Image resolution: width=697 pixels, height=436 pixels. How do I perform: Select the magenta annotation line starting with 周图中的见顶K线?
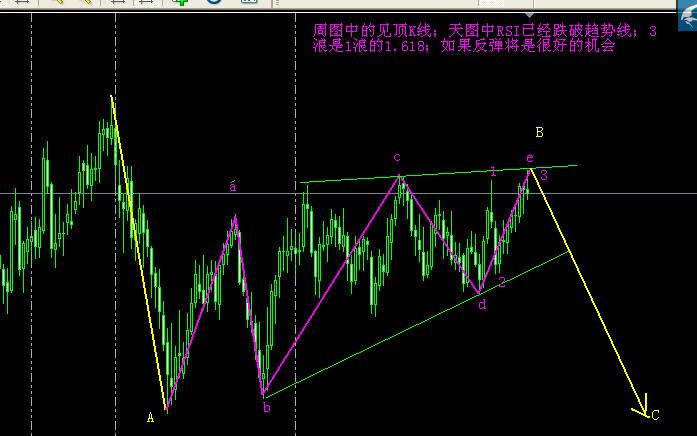[x=485, y=31]
